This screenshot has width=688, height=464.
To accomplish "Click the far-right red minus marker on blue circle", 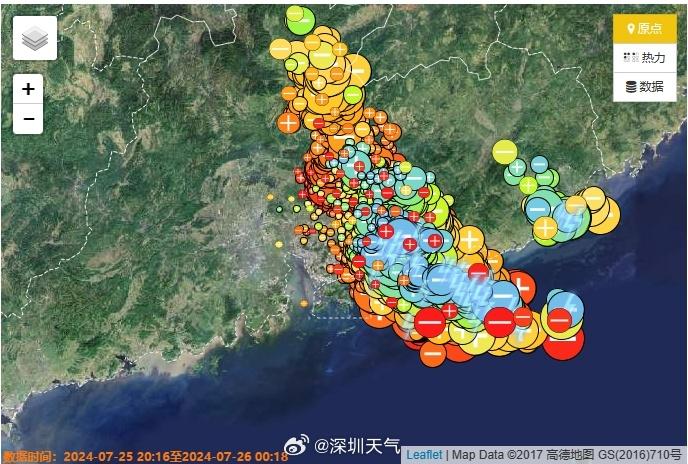I will click(560, 319).
